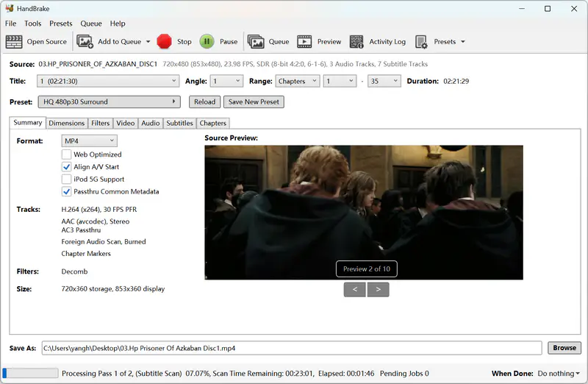588x384 pixels.
Task: Uncheck Align A/V Start
Action: pyautogui.click(x=66, y=167)
